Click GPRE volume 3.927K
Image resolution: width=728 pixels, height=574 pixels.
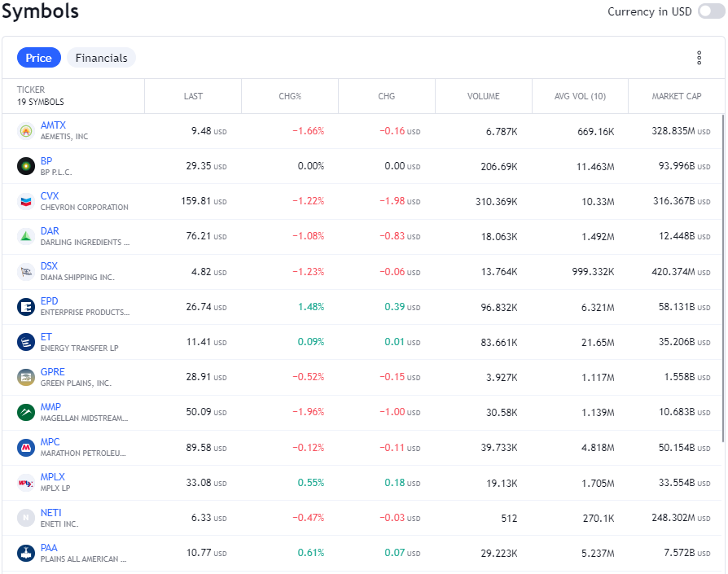[x=502, y=377]
